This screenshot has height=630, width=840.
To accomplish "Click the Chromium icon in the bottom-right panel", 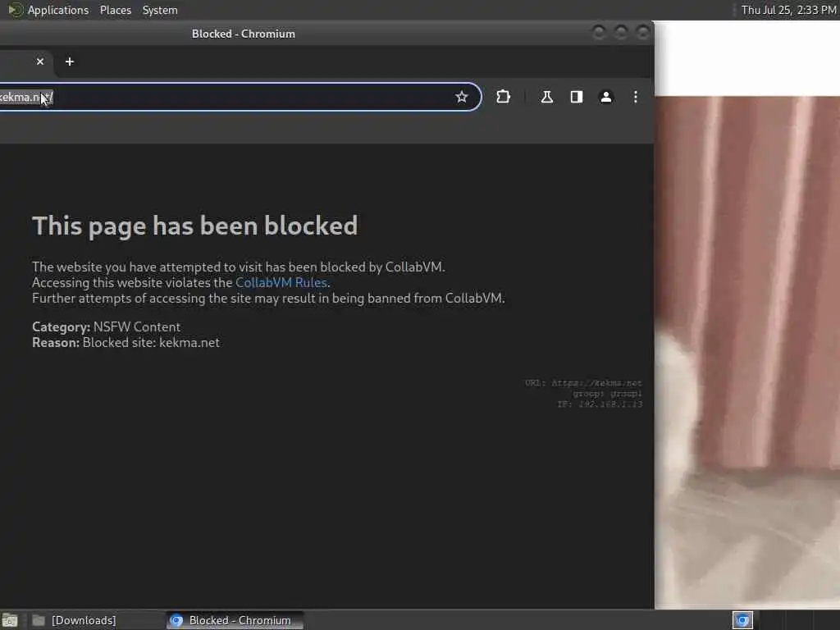I will coord(742,620).
